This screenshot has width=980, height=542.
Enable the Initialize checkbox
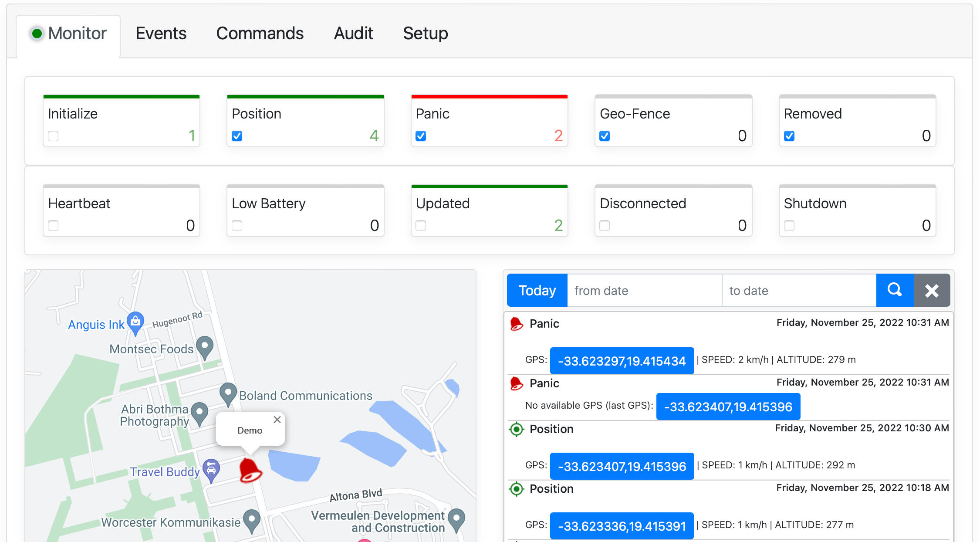pos(53,136)
